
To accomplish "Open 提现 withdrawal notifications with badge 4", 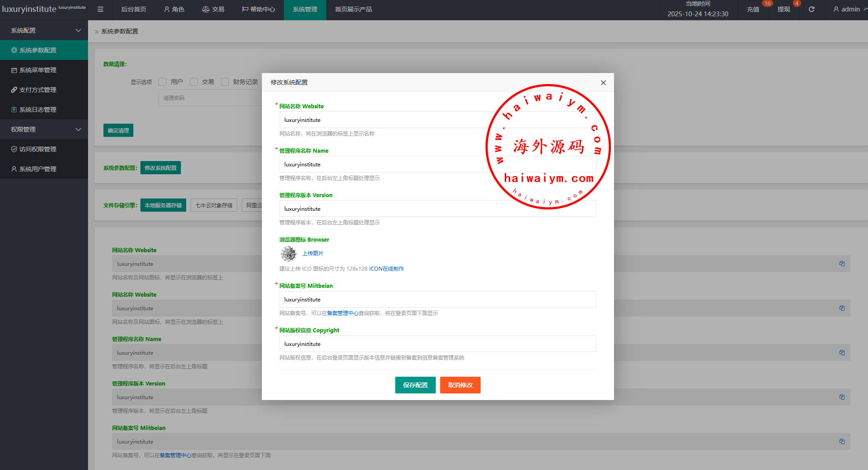I will (783, 9).
